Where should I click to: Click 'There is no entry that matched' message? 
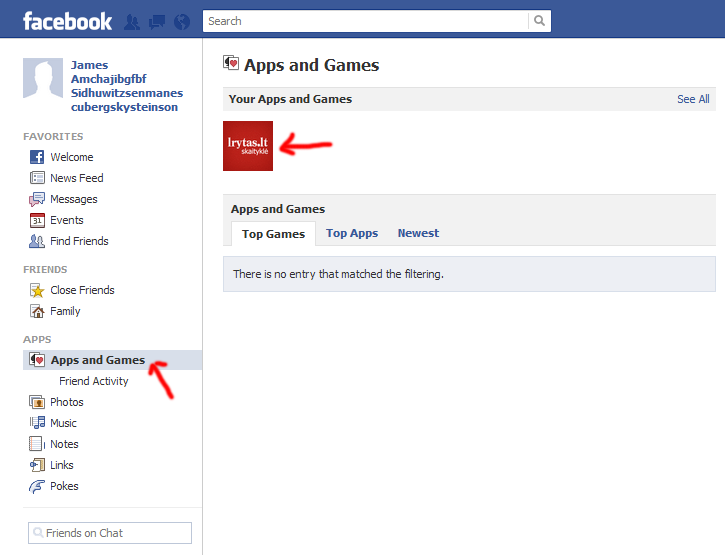(338, 274)
